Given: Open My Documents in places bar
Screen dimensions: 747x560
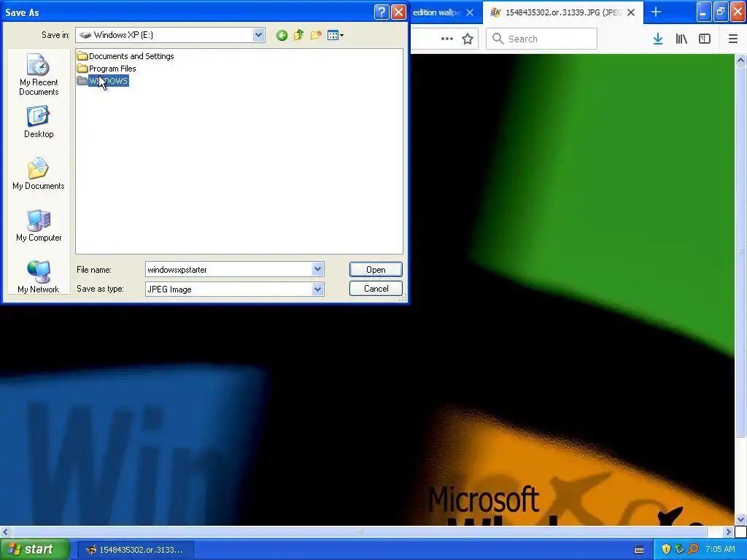Looking at the screenshot, I should pos(39,174).
